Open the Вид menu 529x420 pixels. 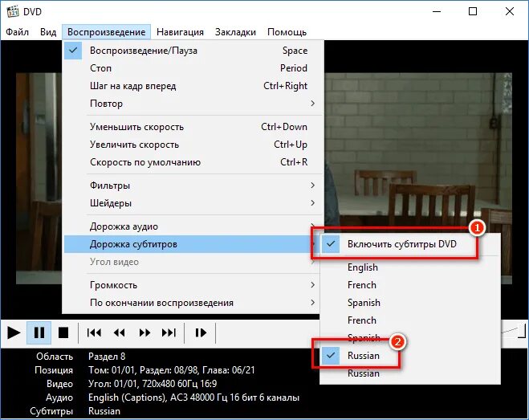click(48, 32)
